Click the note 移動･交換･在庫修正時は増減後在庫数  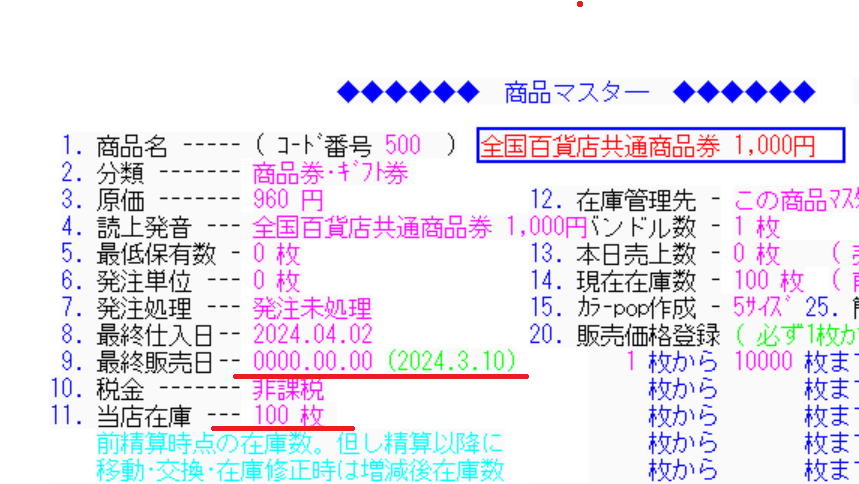pos(300,470)
